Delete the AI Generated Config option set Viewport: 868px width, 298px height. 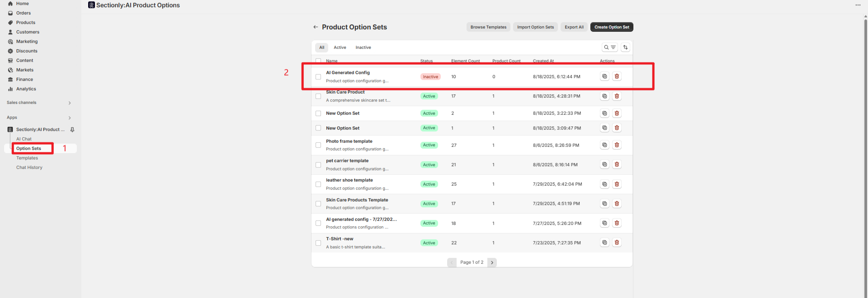617,76
